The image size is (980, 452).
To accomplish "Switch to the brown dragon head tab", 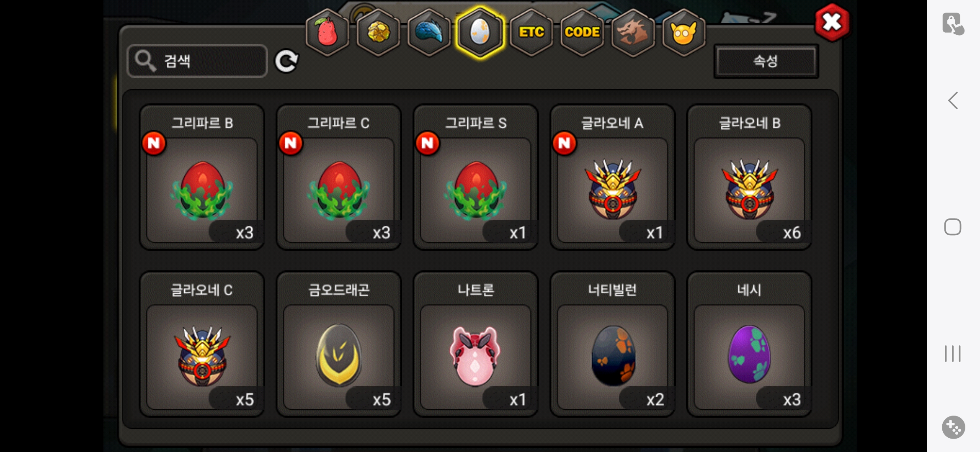I will pyautogui.click(x=633, y=32).
